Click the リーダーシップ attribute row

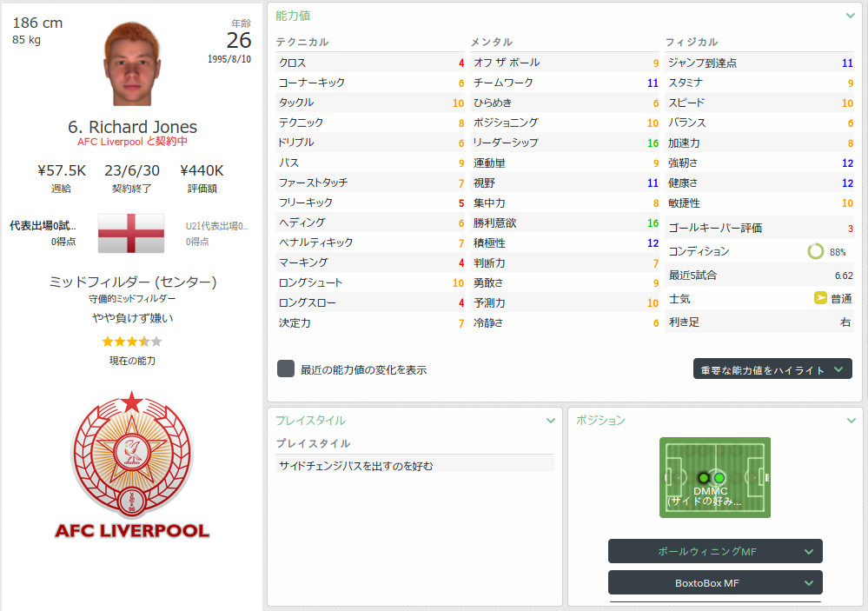[x=565, y=143]
